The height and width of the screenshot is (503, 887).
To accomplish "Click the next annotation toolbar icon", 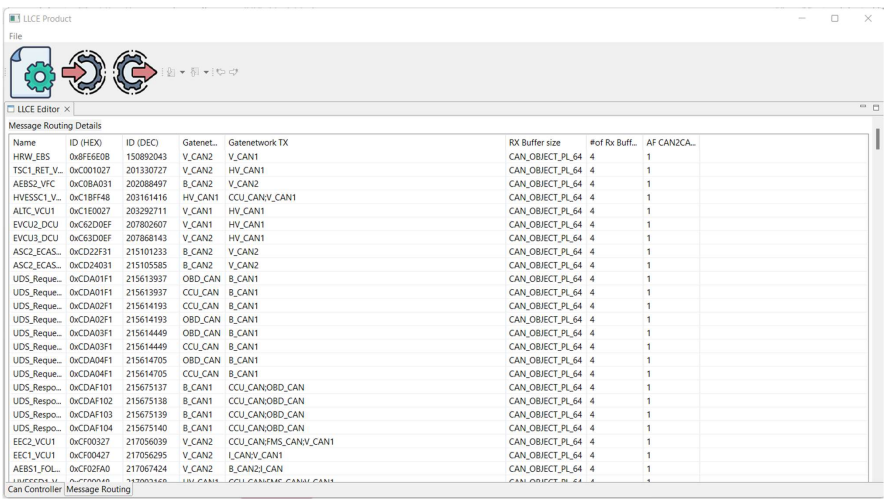I will [171, 73].
